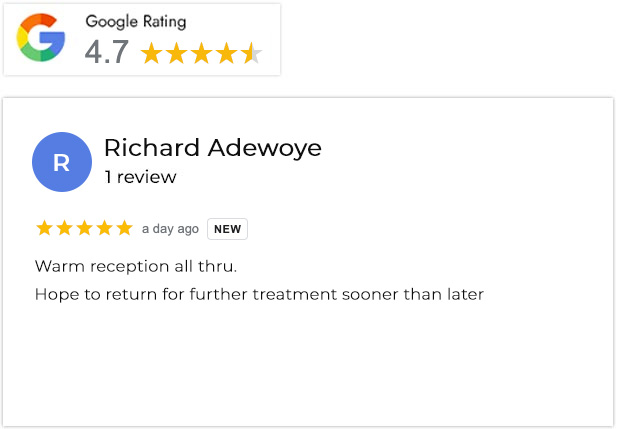Click the fourth star in Google Rating badge

pyautogui.click(x=227, y=53)
